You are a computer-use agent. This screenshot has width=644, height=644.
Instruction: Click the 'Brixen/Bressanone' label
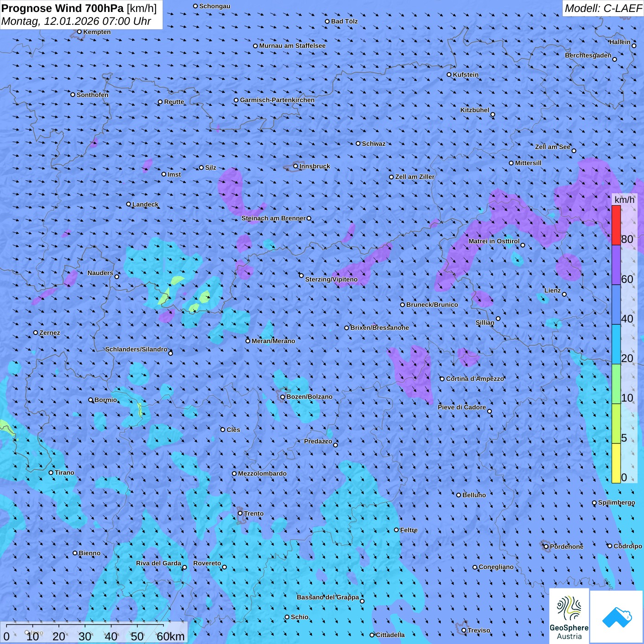pyautogui.click(x=379, y=328)
